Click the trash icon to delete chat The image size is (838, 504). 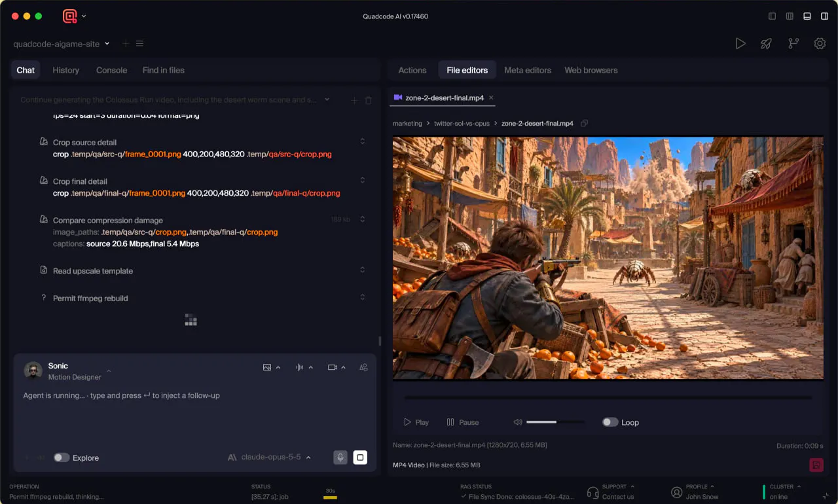368,100
